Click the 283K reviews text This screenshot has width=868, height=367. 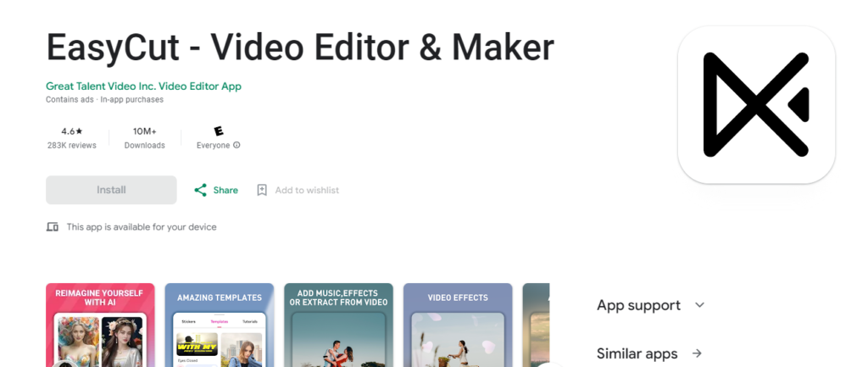pos(72,145)
